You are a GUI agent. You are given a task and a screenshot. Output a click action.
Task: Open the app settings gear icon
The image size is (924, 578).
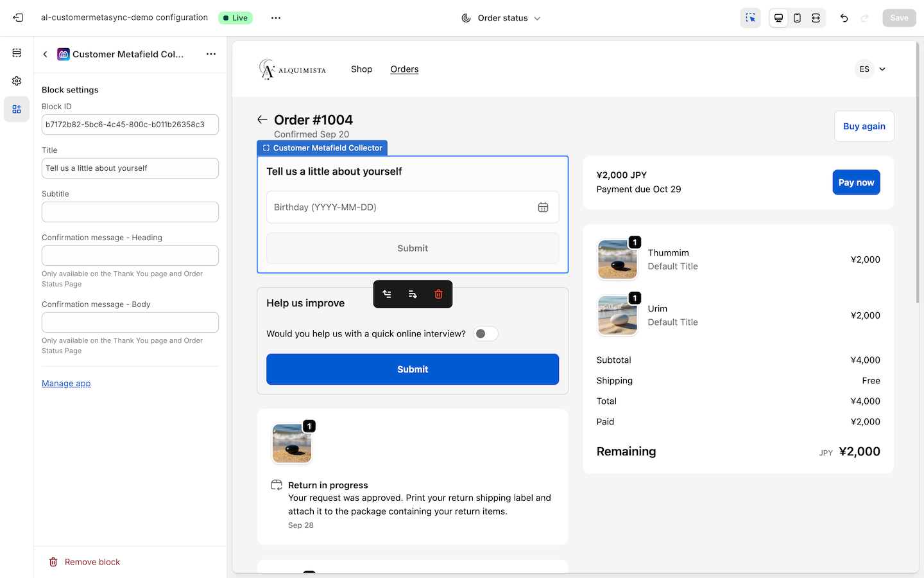[x=16, y=80]
